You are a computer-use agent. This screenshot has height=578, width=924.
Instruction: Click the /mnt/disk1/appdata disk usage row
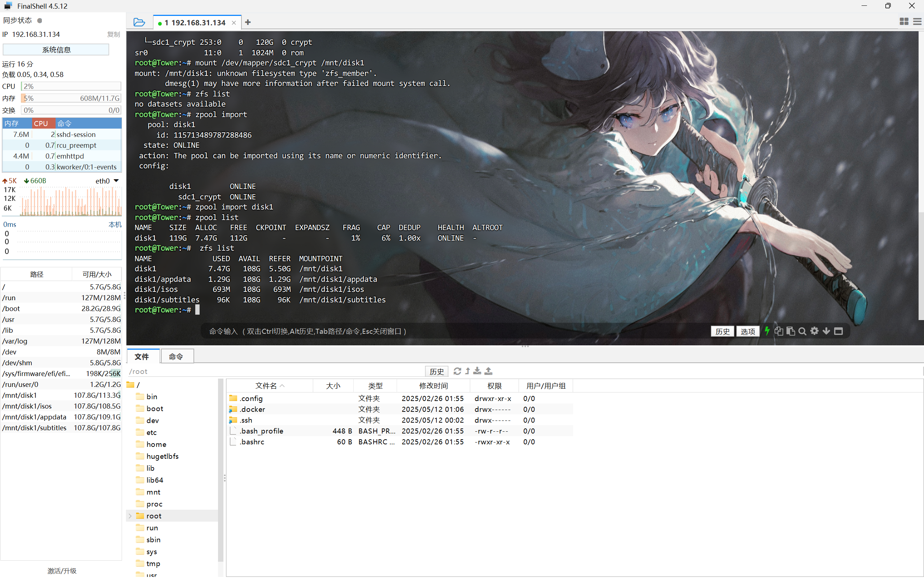[x=61, y=417]
